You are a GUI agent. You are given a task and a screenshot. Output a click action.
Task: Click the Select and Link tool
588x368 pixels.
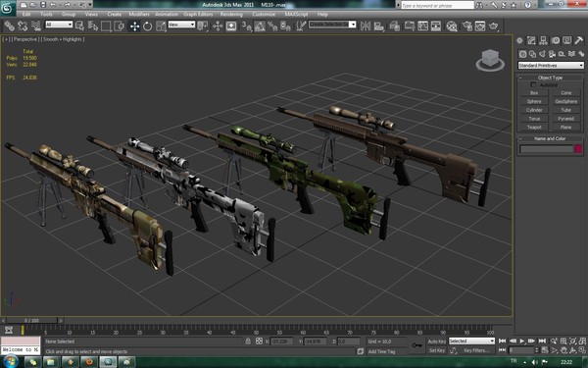(x=10, y=26)
